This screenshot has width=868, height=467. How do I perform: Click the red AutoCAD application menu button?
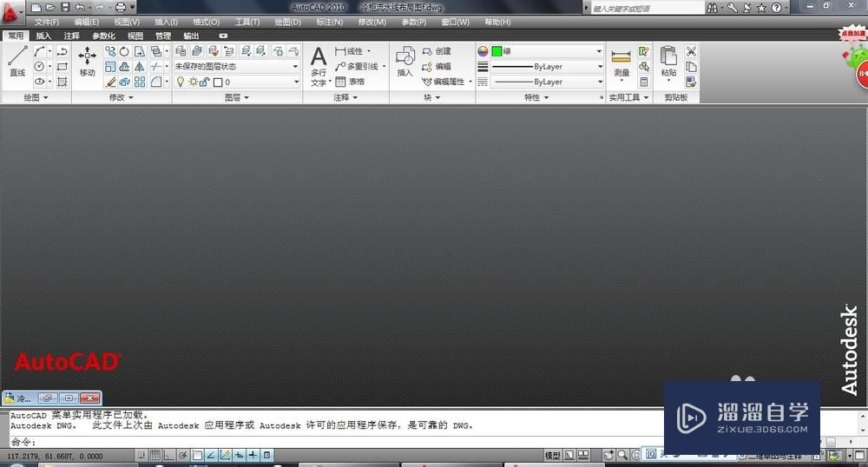(11, 11)
